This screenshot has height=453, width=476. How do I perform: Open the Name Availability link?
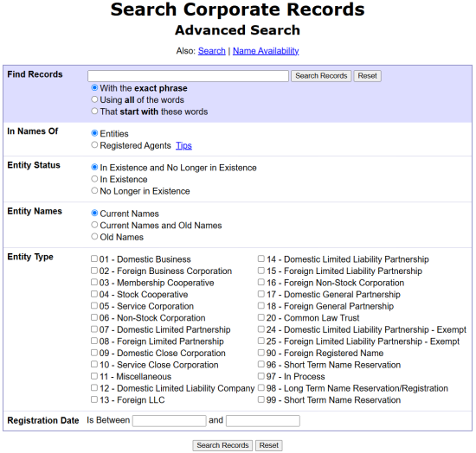(266, 51)
